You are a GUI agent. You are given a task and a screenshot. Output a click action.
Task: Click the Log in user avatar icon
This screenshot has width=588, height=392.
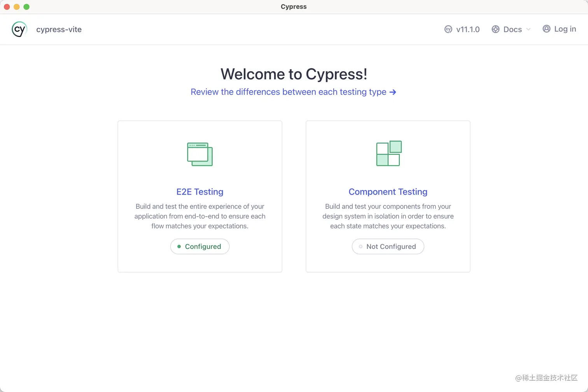point(546,29)
